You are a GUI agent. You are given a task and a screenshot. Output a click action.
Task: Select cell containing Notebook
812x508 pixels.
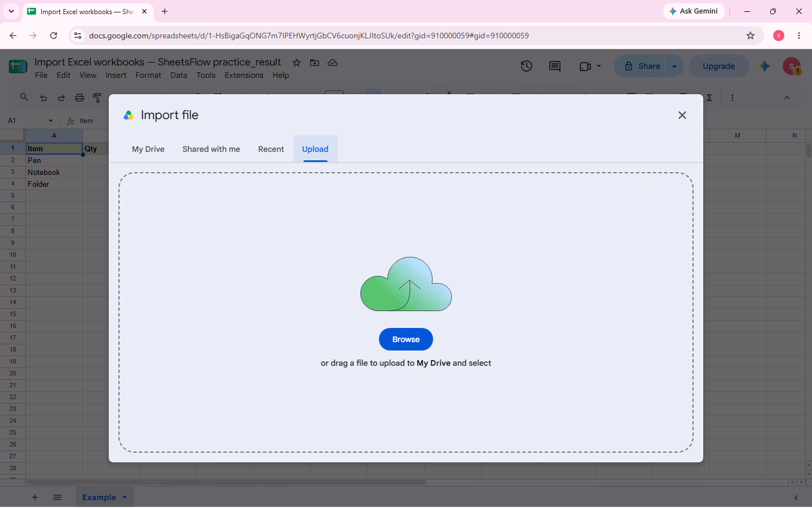coord(54,172)
